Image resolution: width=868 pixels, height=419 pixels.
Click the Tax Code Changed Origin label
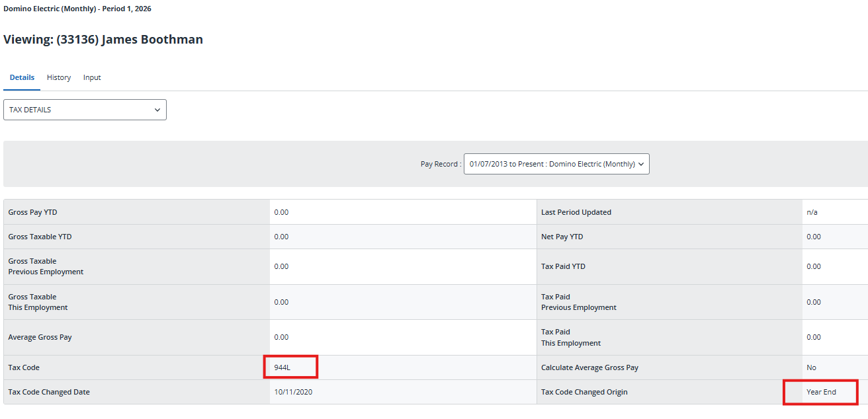point(584,392)
